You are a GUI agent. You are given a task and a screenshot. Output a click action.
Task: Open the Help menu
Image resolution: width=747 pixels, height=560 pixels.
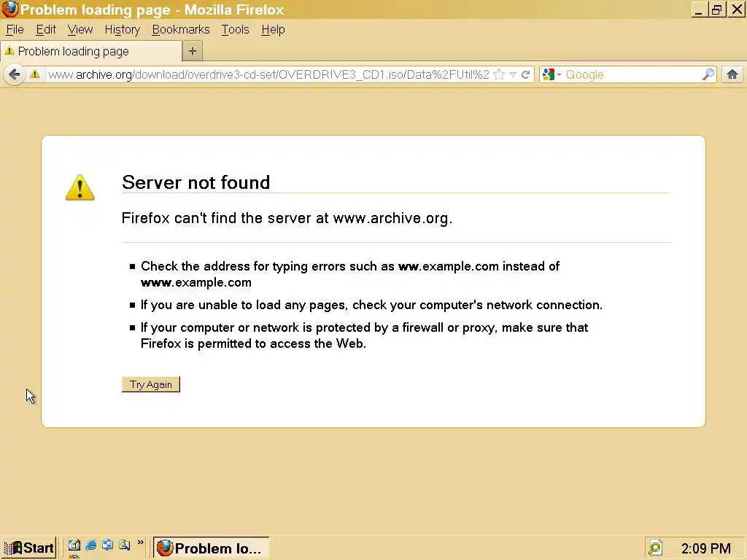[273, 29]
